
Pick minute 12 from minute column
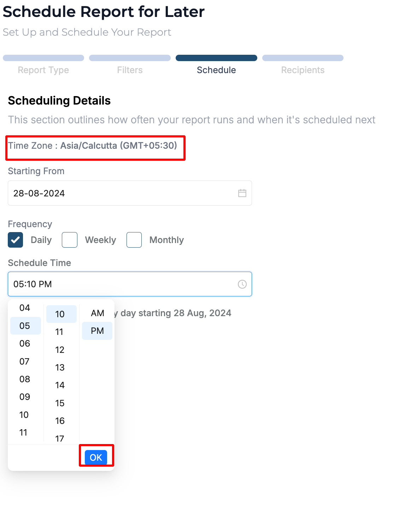pos(60,350)
